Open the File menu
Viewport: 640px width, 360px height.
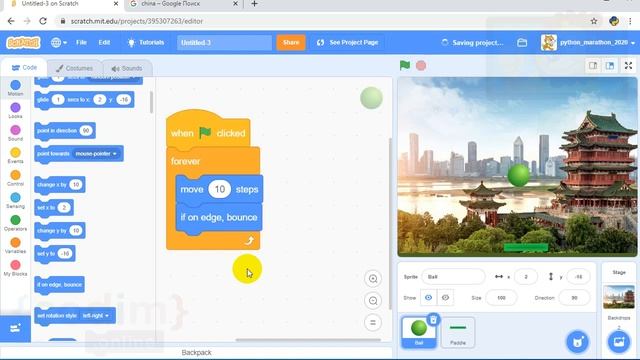pyautogui.click(x=81, y=42)
